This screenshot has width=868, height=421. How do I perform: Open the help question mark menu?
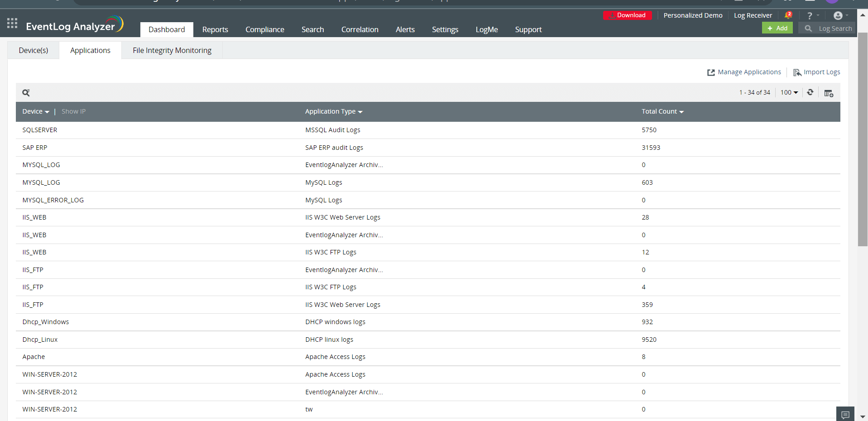(810, 16)
